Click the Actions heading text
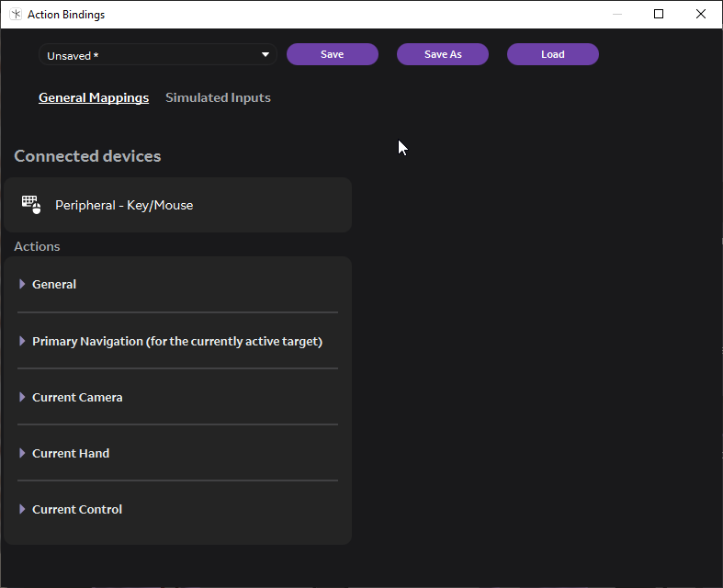The width and height of the screenshot is (723, 588). pos(37,247)
